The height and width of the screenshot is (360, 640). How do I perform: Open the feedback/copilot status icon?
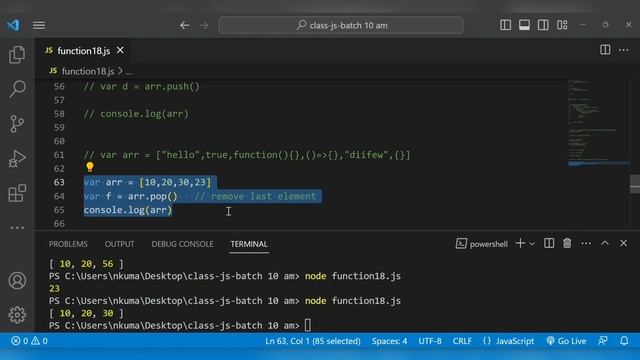coord(603,341)
